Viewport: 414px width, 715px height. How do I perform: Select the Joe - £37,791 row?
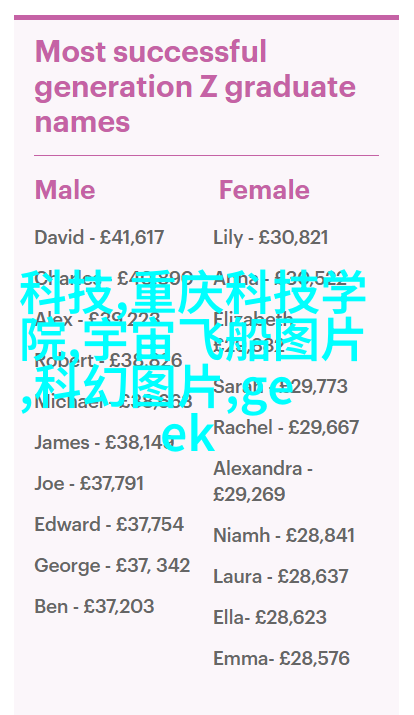click(x=89, y=483)
